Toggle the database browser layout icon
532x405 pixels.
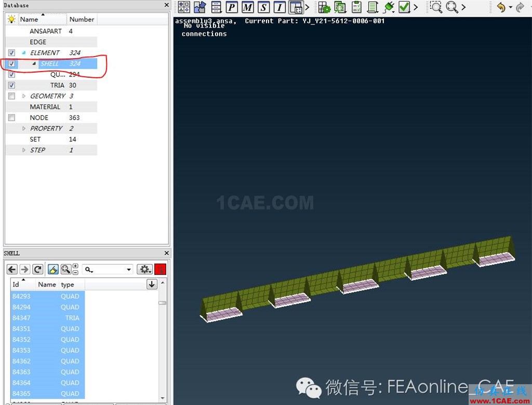296,7
